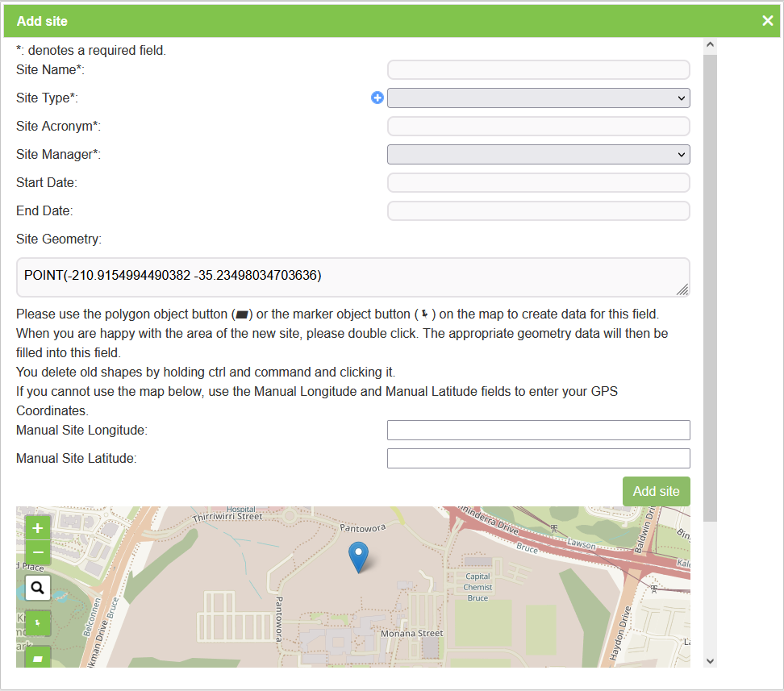Screen dimensions: 784x691
Task: Click the blue location pin on the map
Action: (x=357, y=556)
